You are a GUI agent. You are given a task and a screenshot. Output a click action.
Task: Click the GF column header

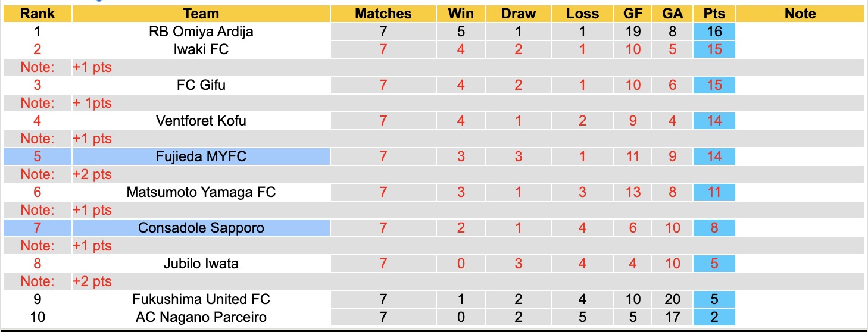[633, 14]
